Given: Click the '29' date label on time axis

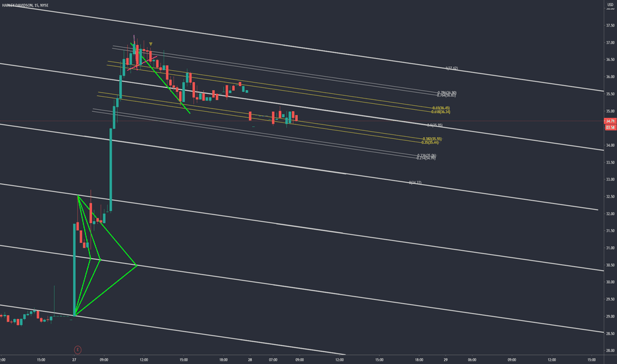Looking at the screenshot, I should pos(446,359).
